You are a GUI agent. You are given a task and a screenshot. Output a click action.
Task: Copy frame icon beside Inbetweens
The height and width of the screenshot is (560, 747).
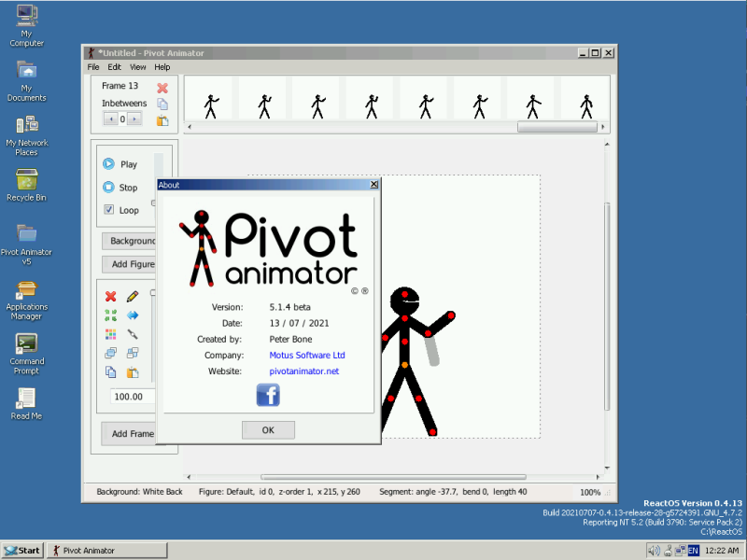point(162,104)
